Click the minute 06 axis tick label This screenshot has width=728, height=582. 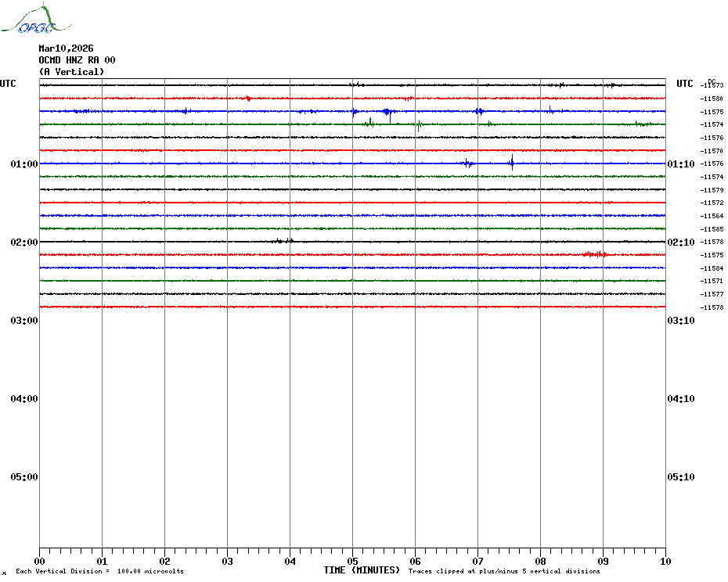[416, 561]
